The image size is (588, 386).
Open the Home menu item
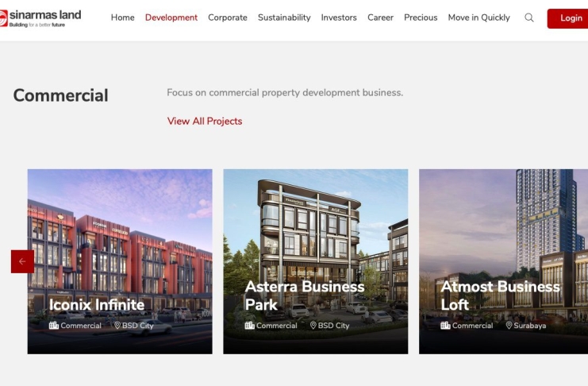123,17
